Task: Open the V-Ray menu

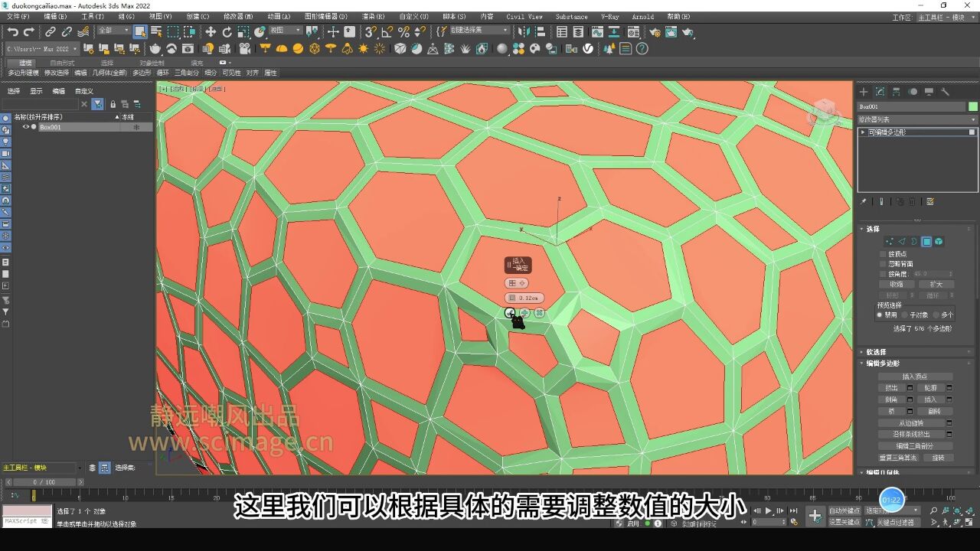Action: click(610, 16)
